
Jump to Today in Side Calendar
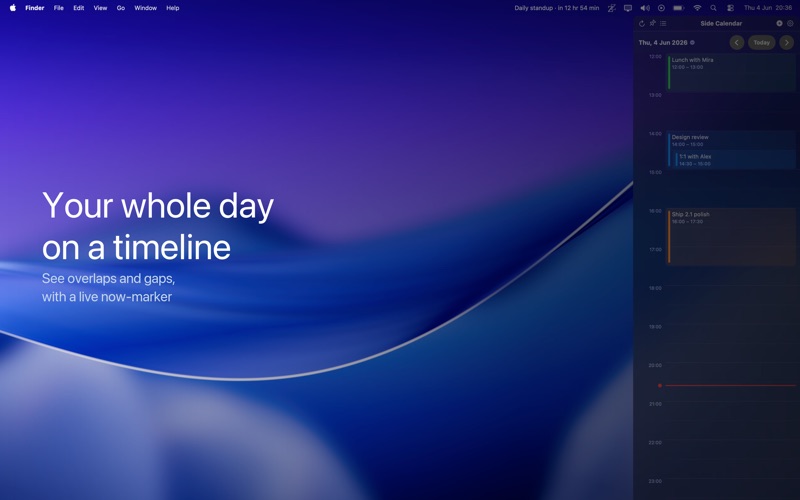tap(762, 42)
